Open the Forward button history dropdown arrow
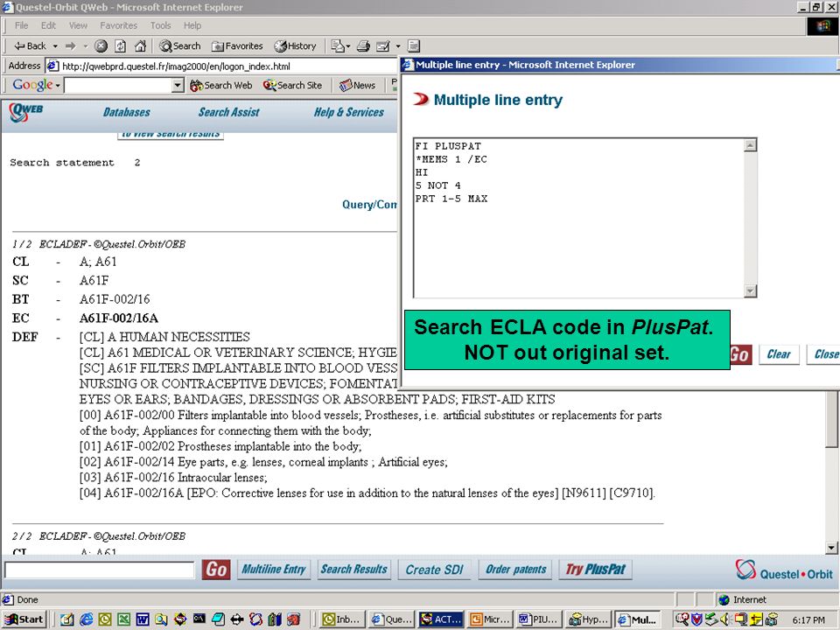Viewport: 840px width, 630px height. coord(85,46)
